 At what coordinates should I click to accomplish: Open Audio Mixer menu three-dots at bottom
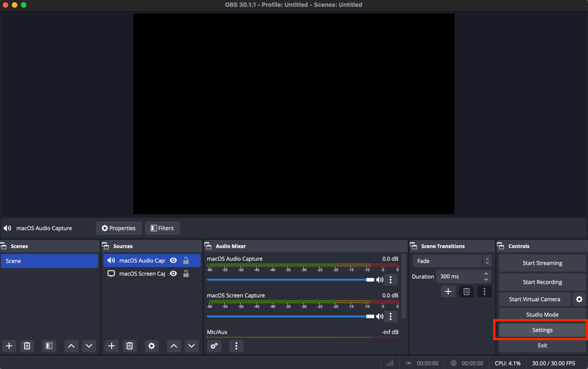click(x=236, y=346)
